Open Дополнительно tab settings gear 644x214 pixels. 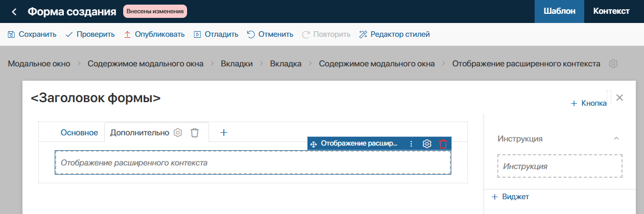(178, 133)
